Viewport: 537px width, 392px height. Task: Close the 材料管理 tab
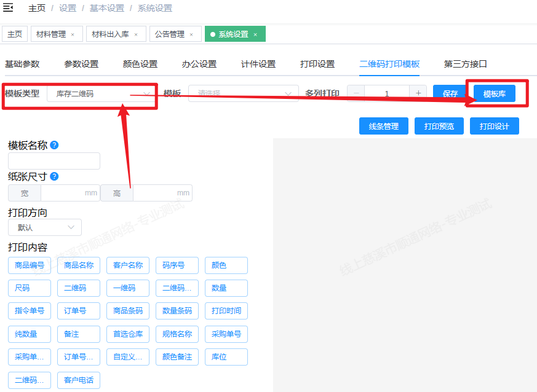(73, 34)
